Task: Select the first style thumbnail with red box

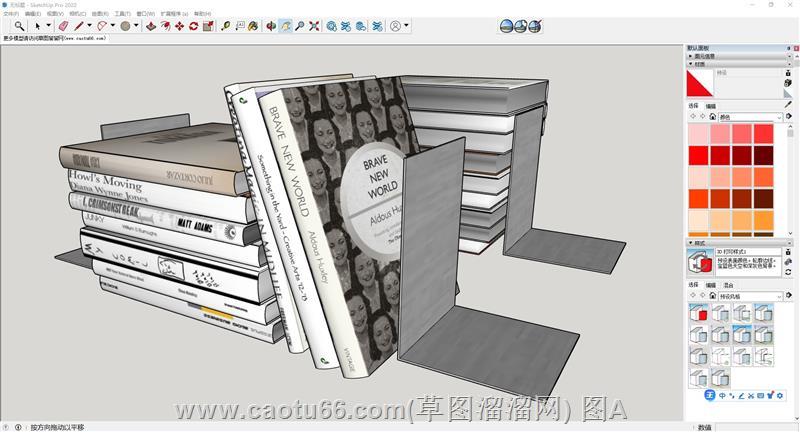Action: pos(698,313)
